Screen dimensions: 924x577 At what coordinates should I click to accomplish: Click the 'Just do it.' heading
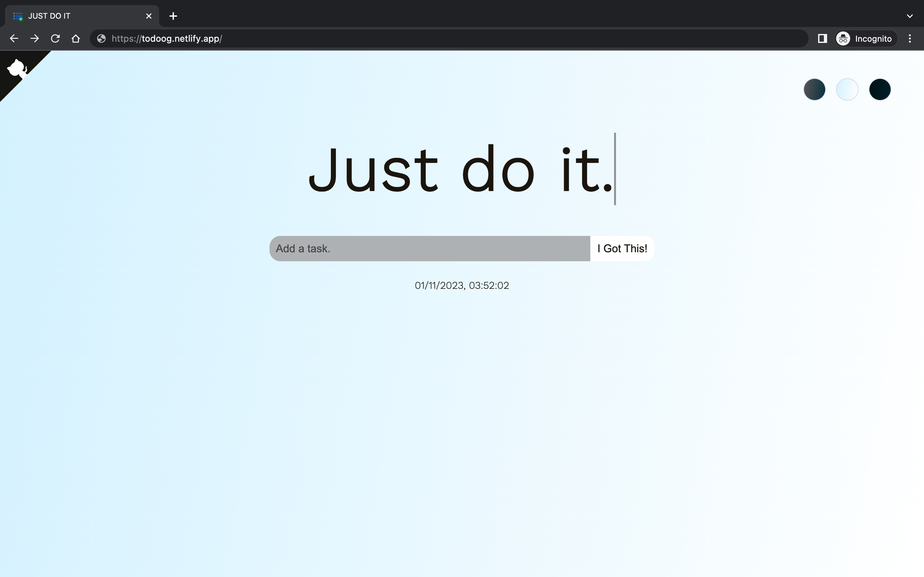tap(460, 170)
